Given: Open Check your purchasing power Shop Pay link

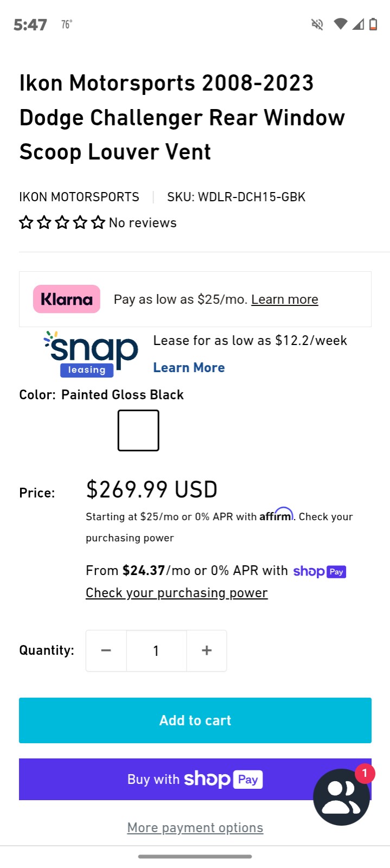Looking at the screenshot, I should coord(177,593).
